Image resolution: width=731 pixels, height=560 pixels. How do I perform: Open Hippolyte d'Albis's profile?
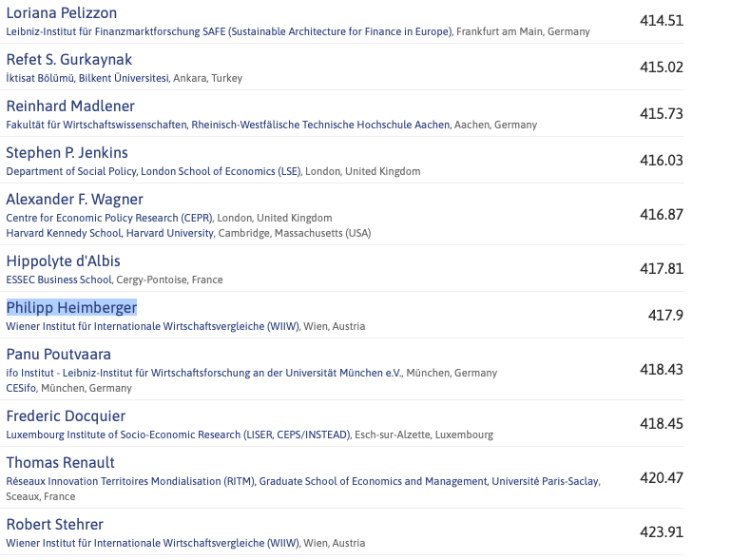(63, 261)
